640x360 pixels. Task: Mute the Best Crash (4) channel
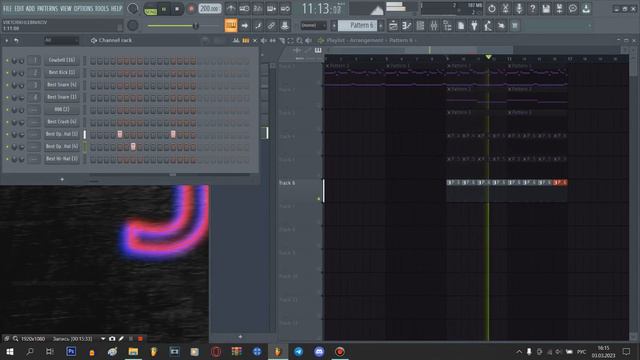click(7, 122)
